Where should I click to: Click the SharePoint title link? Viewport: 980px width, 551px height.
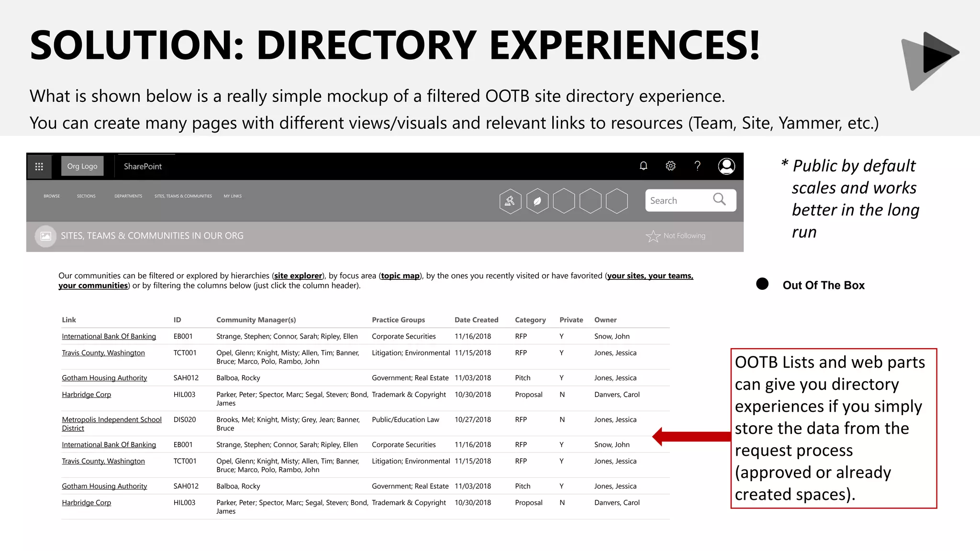click(143, 166)
